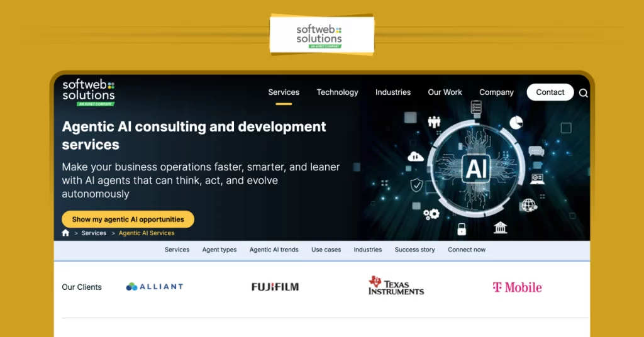644x337 pixels.
Task: Jump to the Success story section
Action: (415, 250)
